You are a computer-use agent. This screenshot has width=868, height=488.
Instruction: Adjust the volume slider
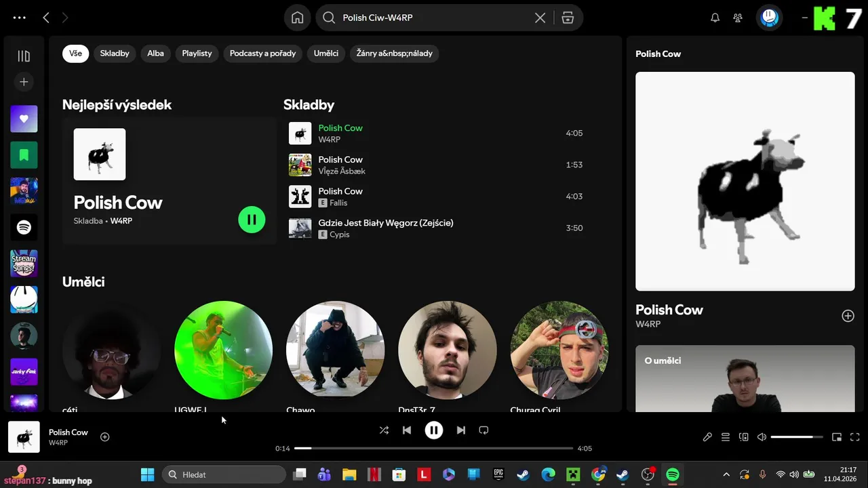point(797,437)
